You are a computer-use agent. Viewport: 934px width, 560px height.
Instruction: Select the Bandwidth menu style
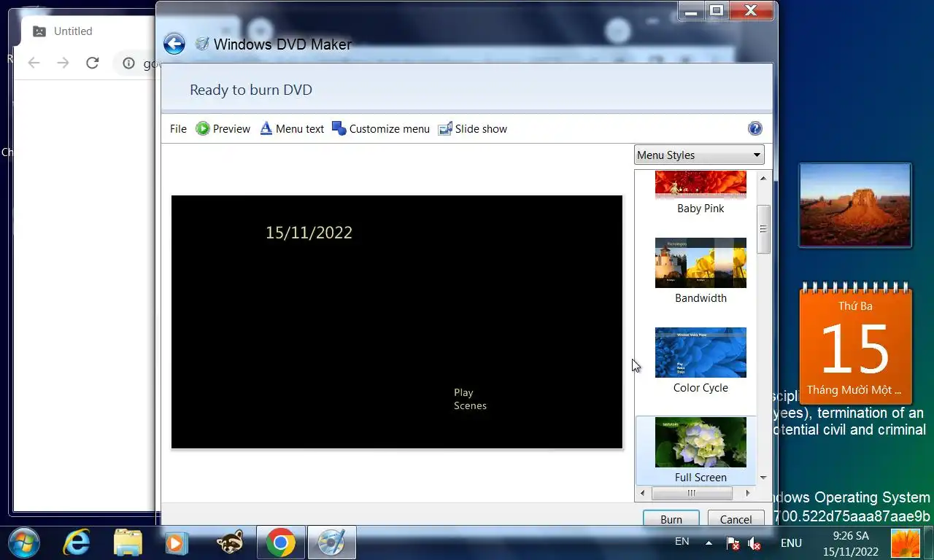pyautogui.click(x=700, y=271)
